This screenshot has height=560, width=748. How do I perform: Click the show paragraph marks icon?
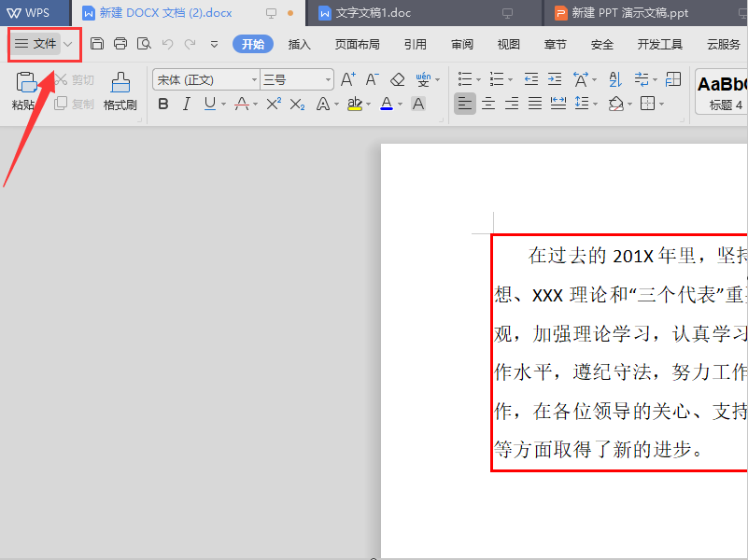point(642,79)
